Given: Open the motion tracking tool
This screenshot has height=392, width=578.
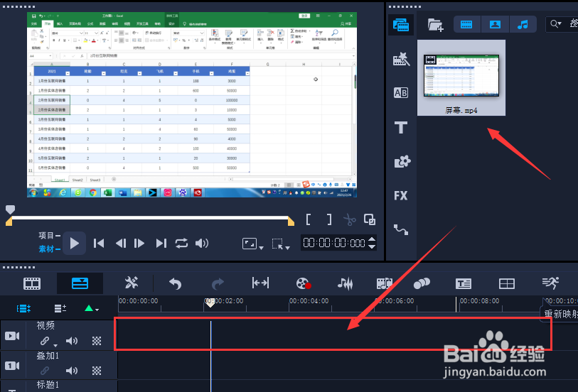Looking at the screenshot, I should click(422, 283).
